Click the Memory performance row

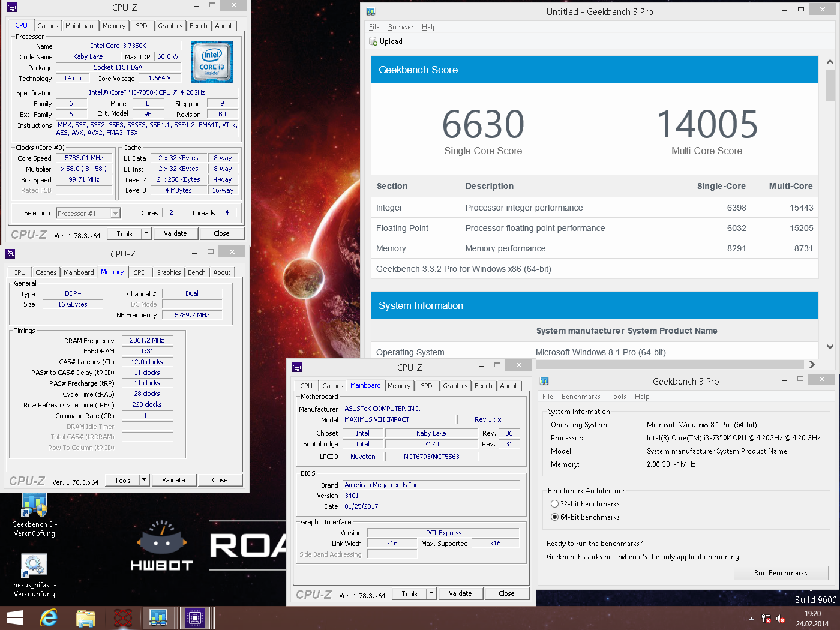[x=595, y=248]
